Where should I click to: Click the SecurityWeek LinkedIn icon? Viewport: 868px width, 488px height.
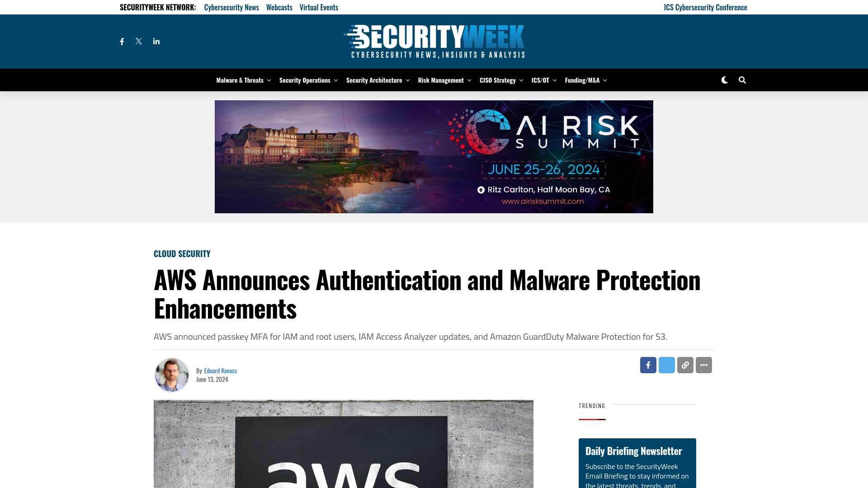156,41
